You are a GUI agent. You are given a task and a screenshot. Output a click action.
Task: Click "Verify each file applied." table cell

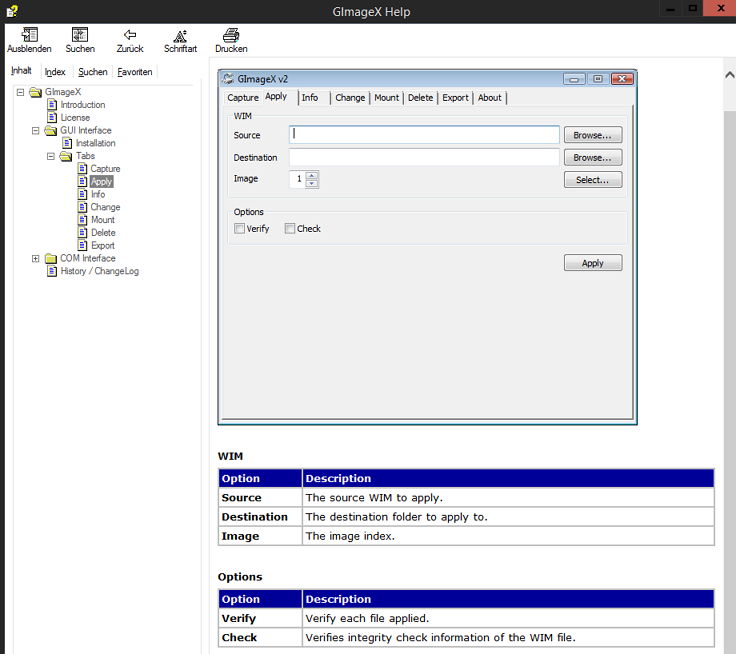tap(508, 618)
